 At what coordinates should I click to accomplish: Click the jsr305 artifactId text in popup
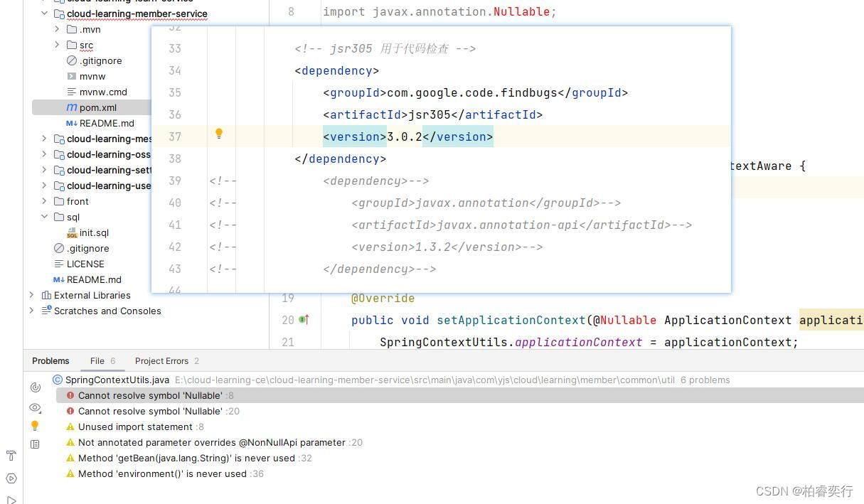(430, 114)
